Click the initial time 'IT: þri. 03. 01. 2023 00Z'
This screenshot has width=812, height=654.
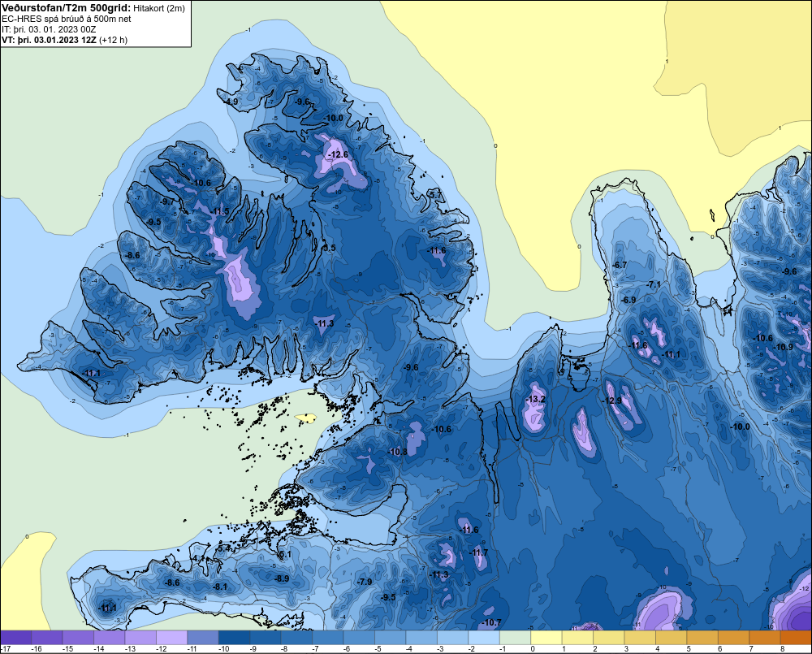point(49,29)
